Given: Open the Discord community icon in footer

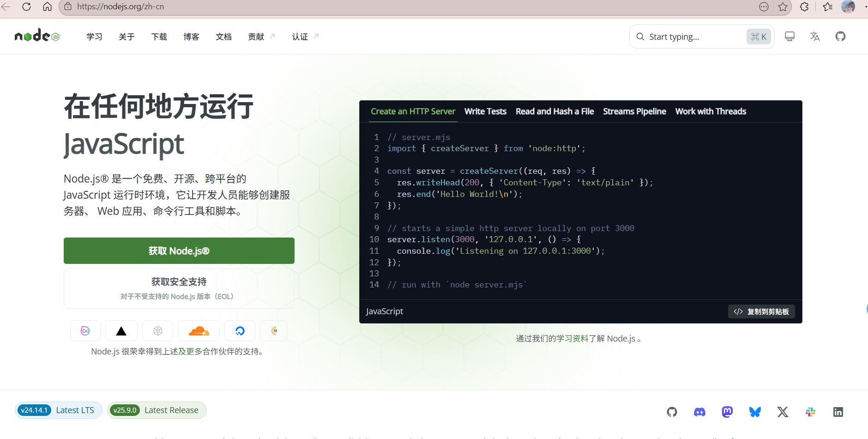Looking at the screenshot, I should (699, 412).
